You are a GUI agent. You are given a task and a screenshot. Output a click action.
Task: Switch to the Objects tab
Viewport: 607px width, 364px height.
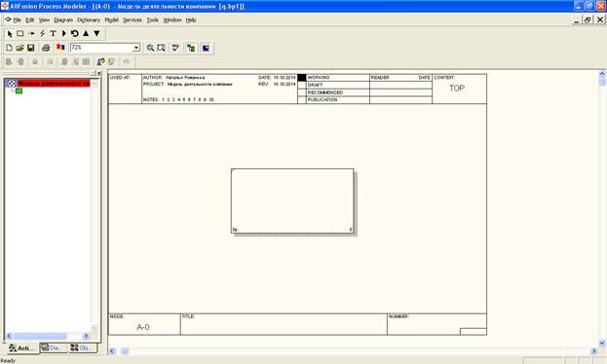82,348
